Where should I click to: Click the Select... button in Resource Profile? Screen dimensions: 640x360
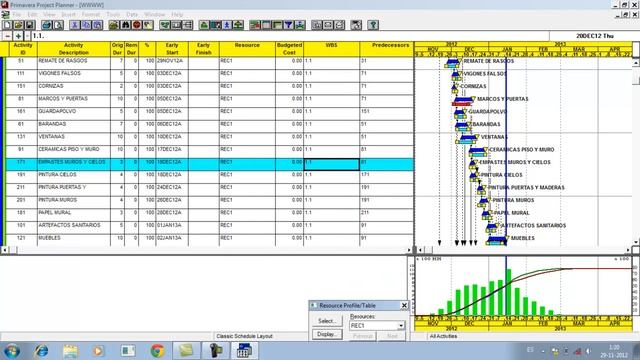click(x=327, y=321)
